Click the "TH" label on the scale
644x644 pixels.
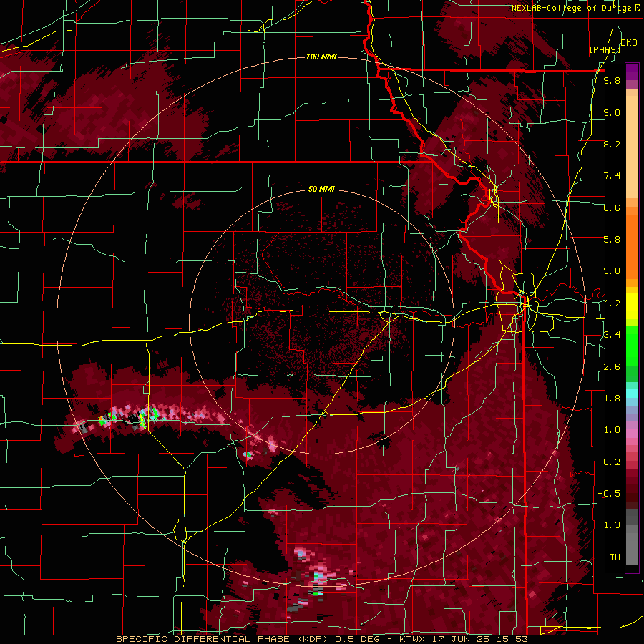point(615,557)
